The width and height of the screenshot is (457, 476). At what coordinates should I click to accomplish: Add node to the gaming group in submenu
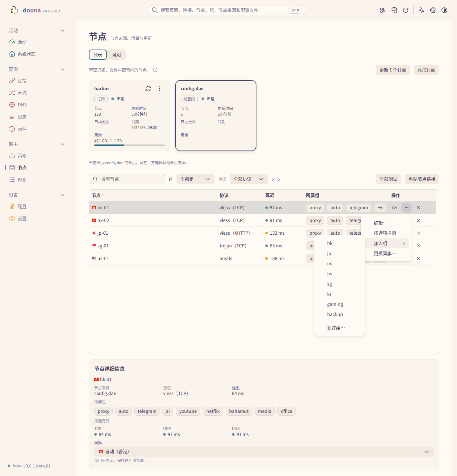click(340, 304)
